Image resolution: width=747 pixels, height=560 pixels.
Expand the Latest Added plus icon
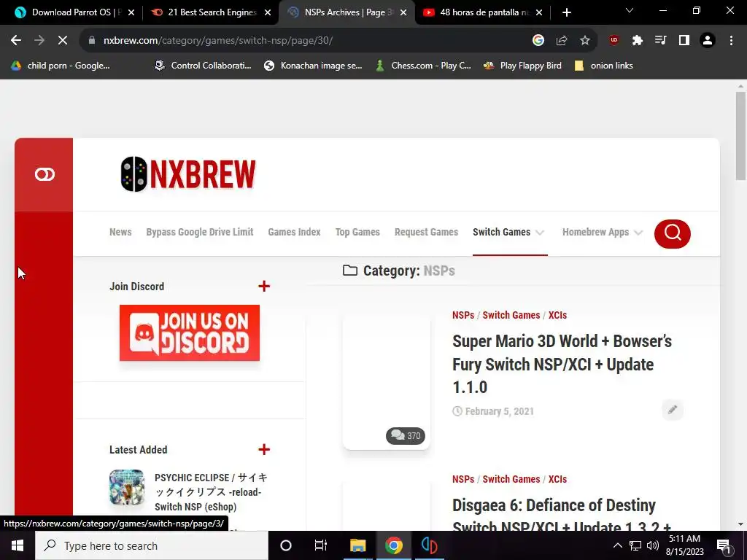point(264,449)
